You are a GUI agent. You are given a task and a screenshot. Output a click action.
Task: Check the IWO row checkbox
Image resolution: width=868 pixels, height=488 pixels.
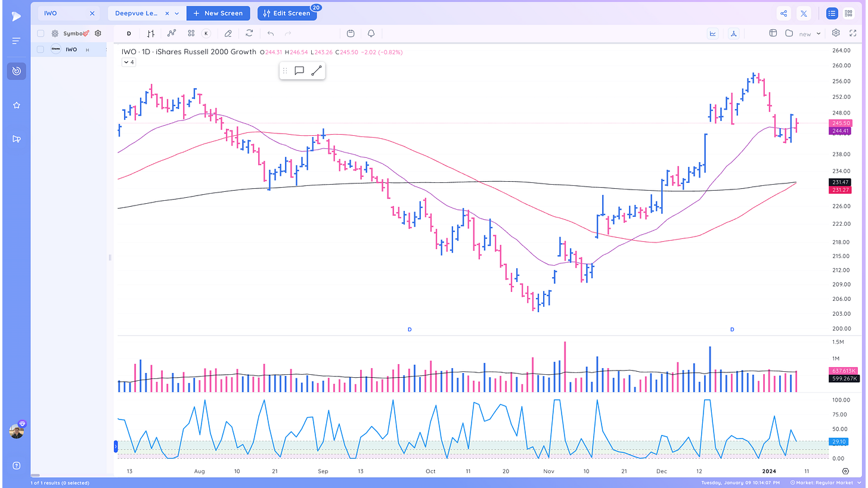pos(41,49)
